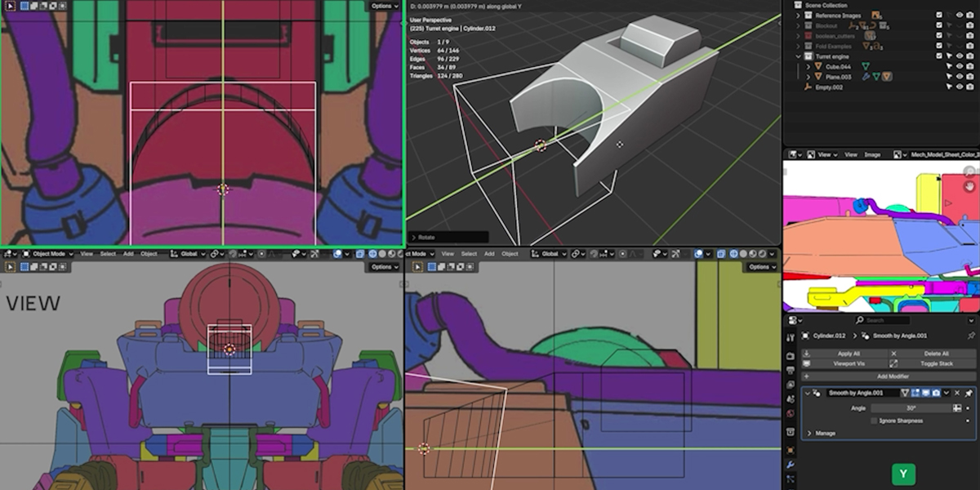The width and height of the screenshot is (980, 490).
Task: Open Object menu in bottom-right viewport header
Action: [510, 254]
